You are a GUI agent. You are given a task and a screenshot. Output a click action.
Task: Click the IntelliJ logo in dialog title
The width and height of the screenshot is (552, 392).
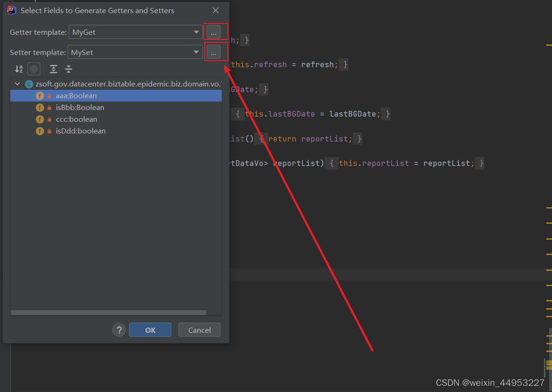(12, 10)
